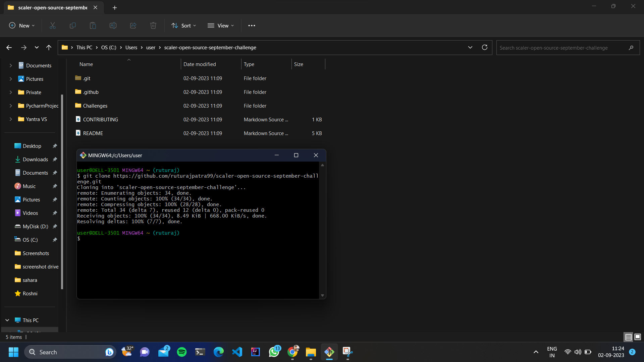Click the Copy icon in the toolbar
This screenshot has height=362, width=644.
tap(72, 25)
